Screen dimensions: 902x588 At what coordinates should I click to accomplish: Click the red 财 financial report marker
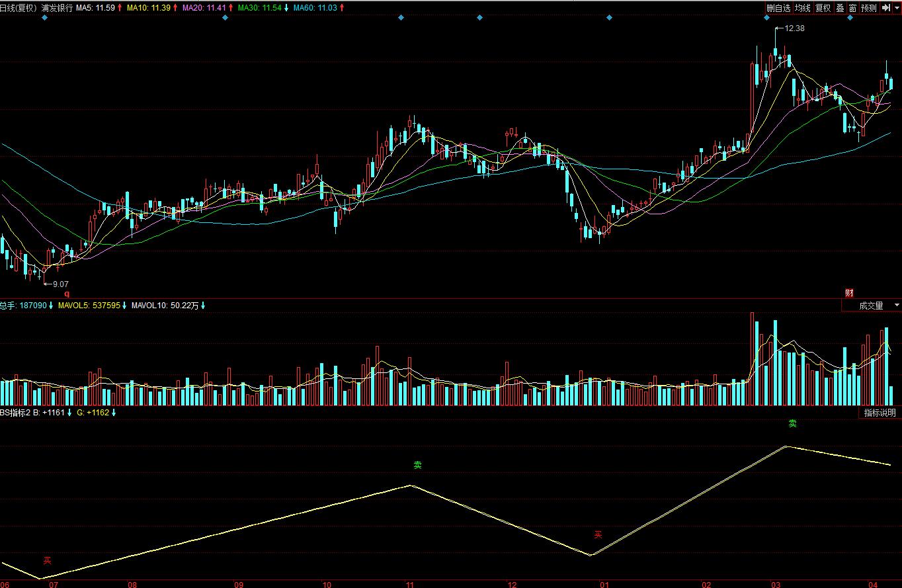(x=849, y=293)
